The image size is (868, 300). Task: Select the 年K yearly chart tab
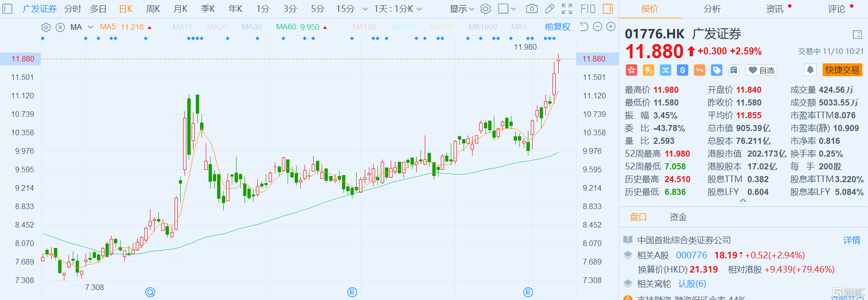[x=235, y=9]
